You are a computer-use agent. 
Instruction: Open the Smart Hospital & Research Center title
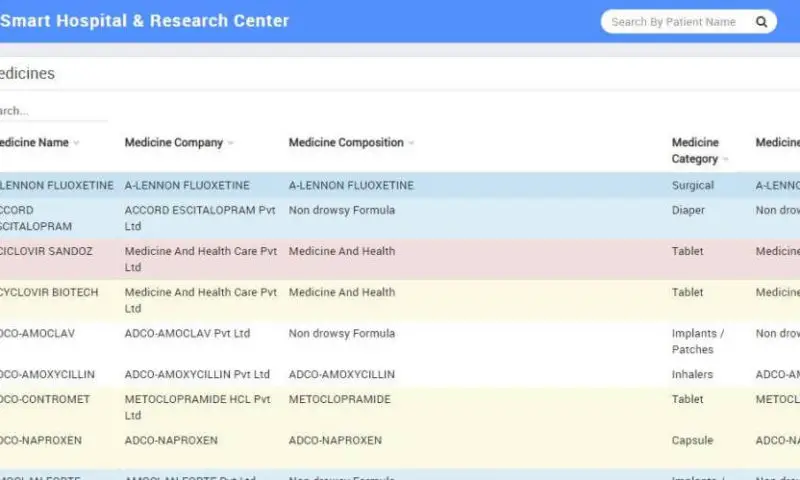[144, 20]
